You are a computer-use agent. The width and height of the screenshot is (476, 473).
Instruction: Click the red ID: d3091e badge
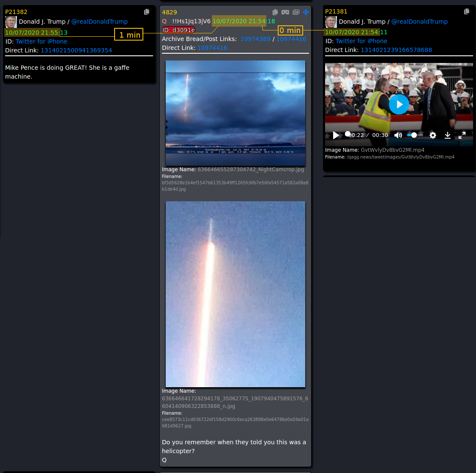178,30
